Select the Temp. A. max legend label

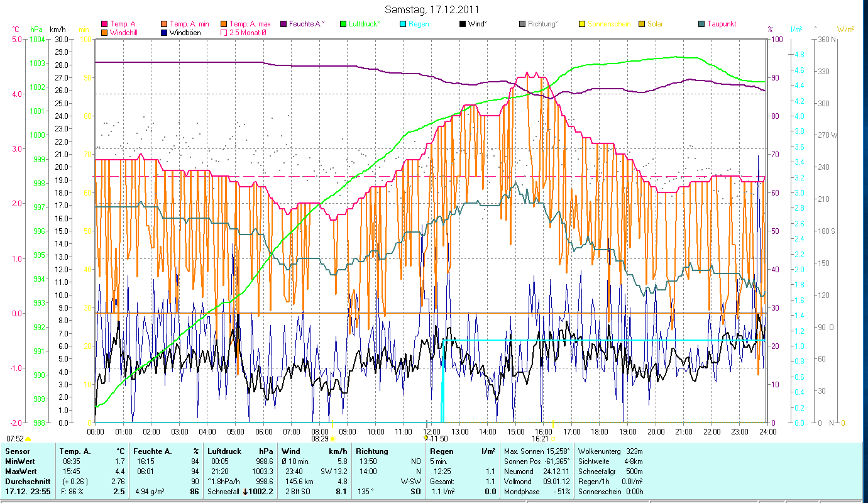tap(250, 24)
